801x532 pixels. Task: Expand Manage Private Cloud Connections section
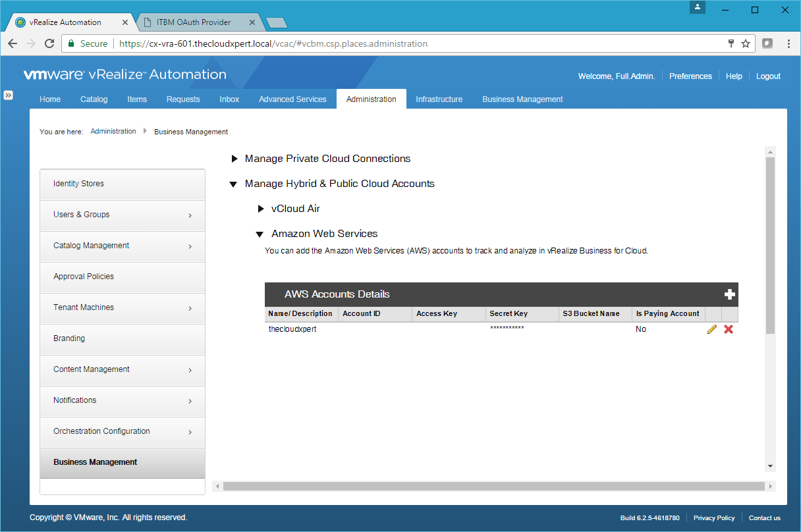235,159
